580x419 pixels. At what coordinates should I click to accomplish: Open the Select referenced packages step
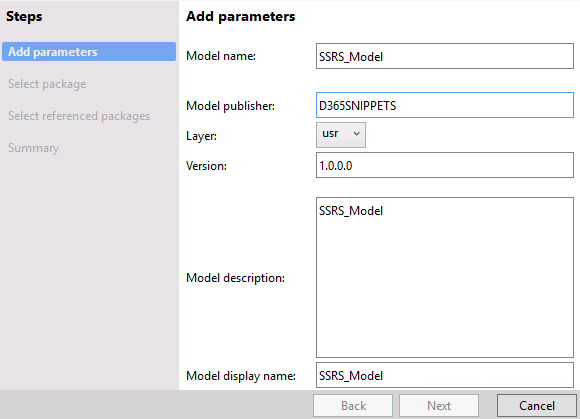79,116
